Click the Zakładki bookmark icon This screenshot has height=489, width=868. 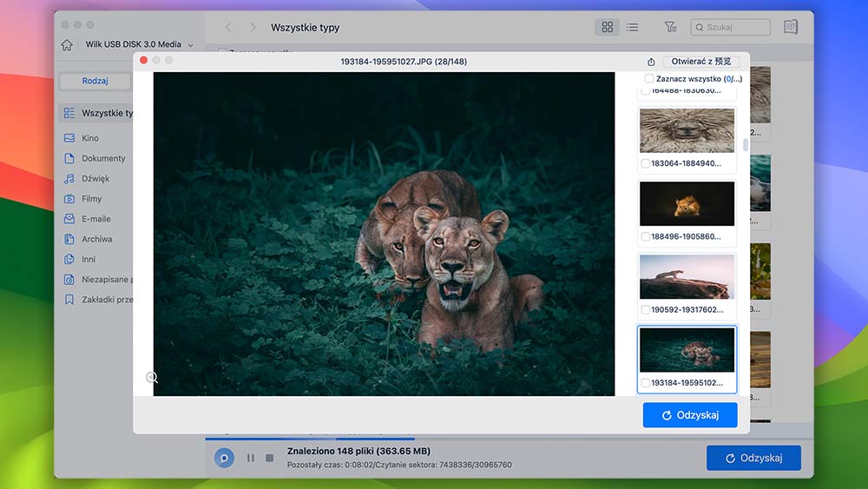click(69, 300)
